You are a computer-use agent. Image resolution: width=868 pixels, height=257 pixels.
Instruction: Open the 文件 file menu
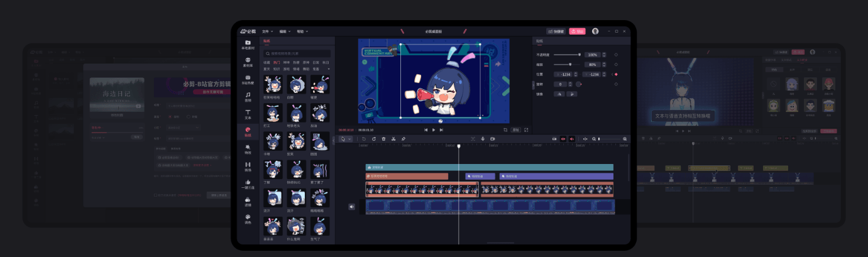pos(267,31)
